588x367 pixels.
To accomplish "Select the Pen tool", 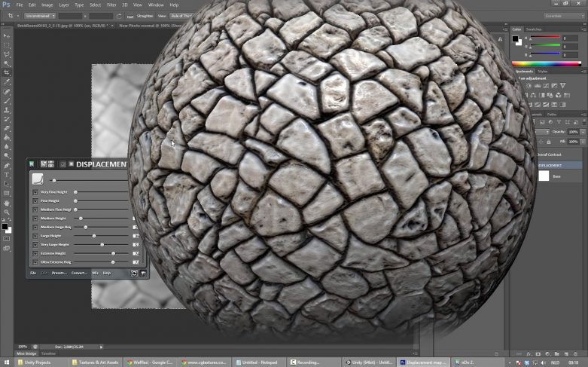I will (x=7, y=166).
